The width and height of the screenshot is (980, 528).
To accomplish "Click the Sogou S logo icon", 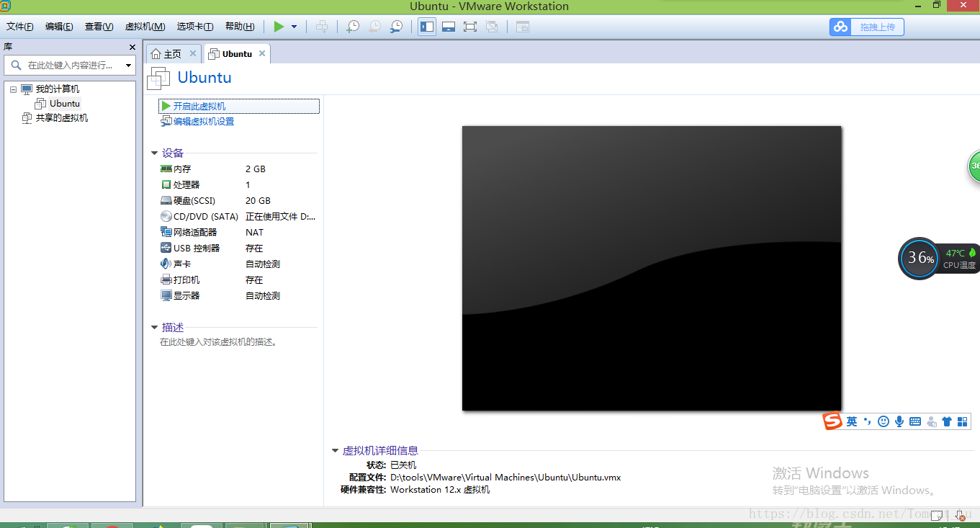I will point(832,421).
